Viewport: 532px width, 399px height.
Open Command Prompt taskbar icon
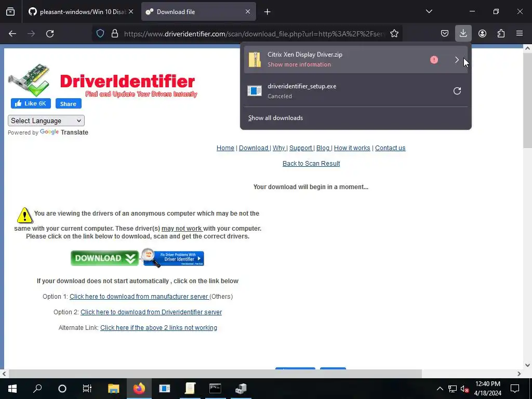216,389
